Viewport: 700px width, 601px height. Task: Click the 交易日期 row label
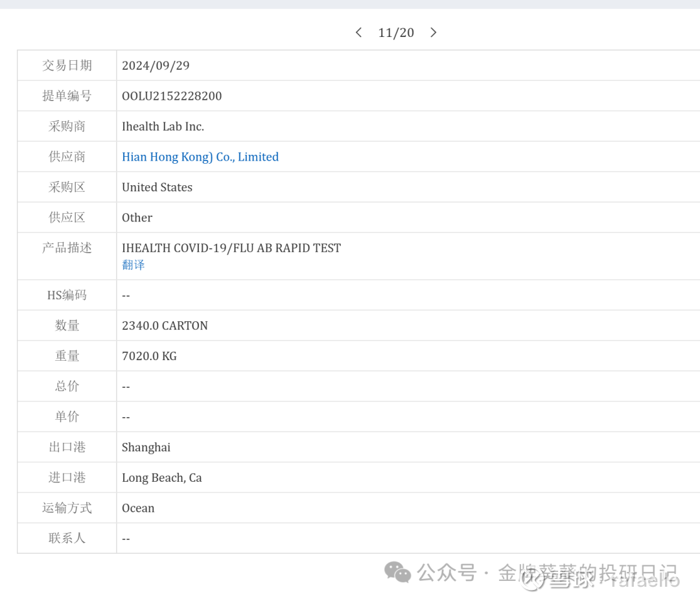click(67, 65)
